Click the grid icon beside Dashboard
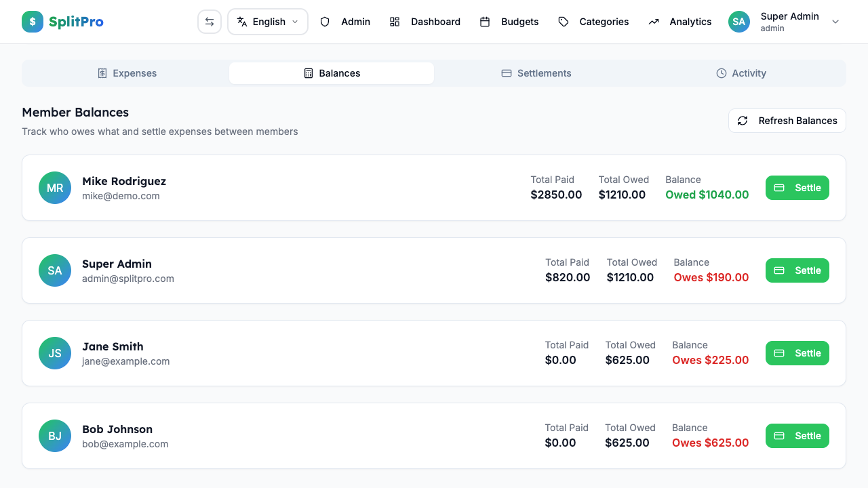The height and width of the screenshot is (488, 868). click(395, 21)
